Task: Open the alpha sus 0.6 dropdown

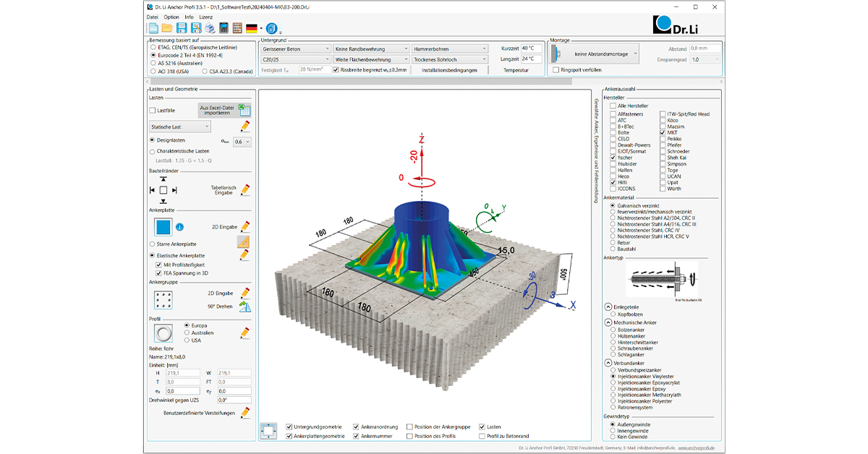Action: (242, 142)
